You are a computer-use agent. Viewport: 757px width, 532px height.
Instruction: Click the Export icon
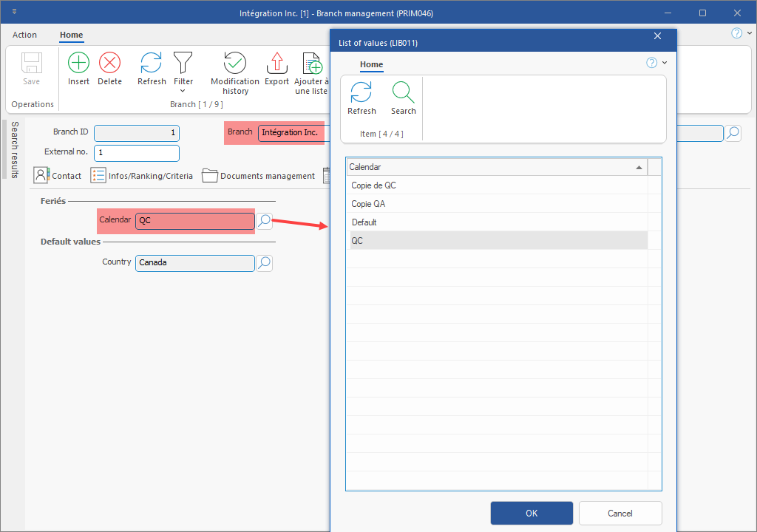point(276,64)
